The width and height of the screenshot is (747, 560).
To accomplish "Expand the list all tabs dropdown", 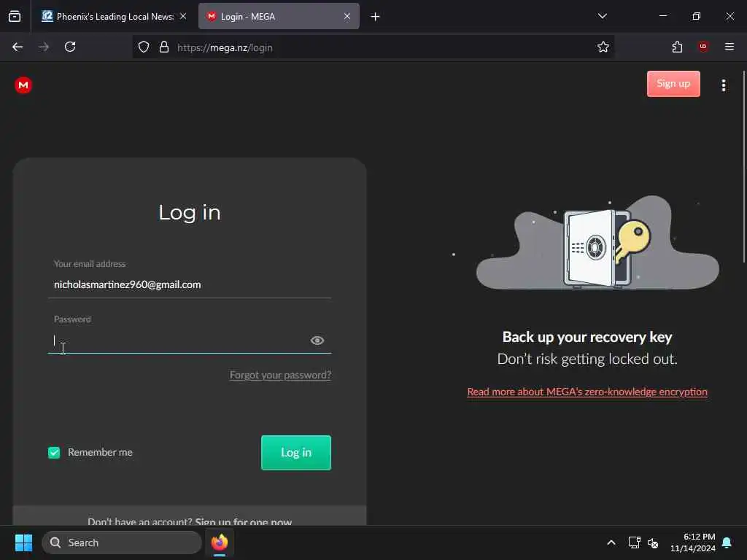I will point(602,16).
